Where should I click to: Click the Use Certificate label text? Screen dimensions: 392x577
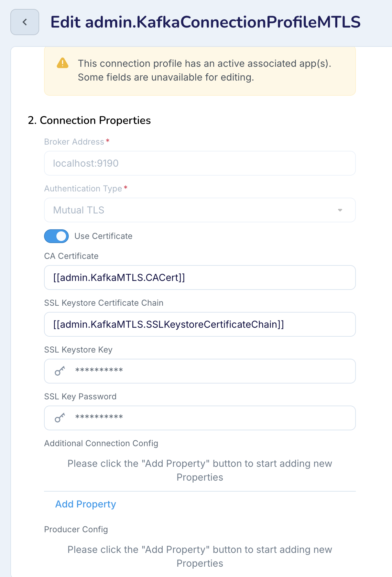click(x=104, y=236)
